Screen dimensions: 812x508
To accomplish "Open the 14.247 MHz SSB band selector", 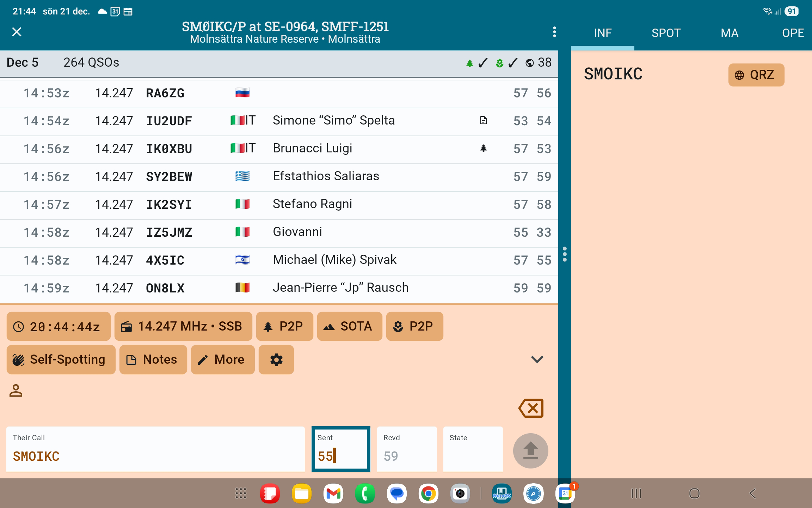I will coord(183,326).
